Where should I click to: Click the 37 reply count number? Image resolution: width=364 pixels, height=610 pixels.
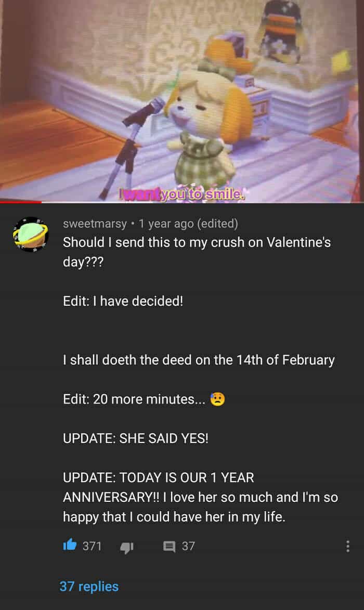tap(188, 546)
